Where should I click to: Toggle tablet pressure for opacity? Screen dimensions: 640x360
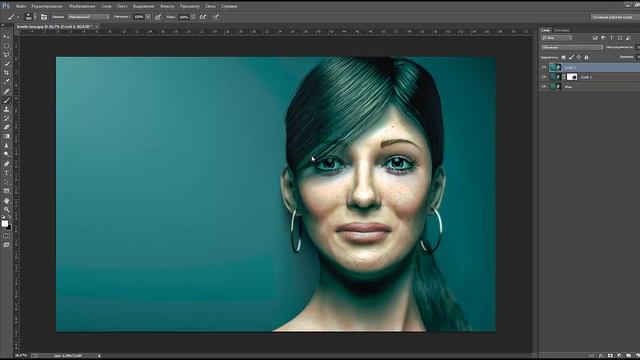click(x=158, y=17)
